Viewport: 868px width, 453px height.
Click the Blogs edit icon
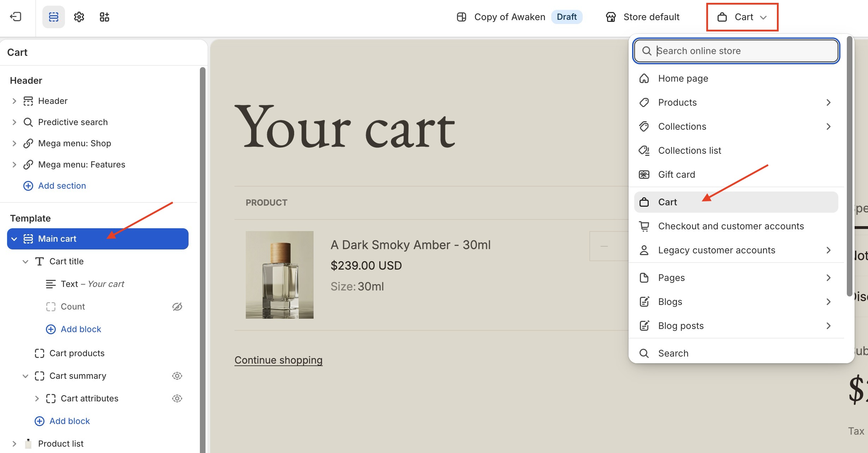click(x=644, y=302)
